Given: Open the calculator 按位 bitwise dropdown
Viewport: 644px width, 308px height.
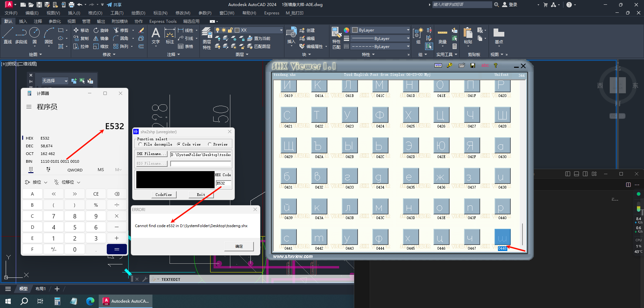Looking at the screenshot, I should pos(36,182).
